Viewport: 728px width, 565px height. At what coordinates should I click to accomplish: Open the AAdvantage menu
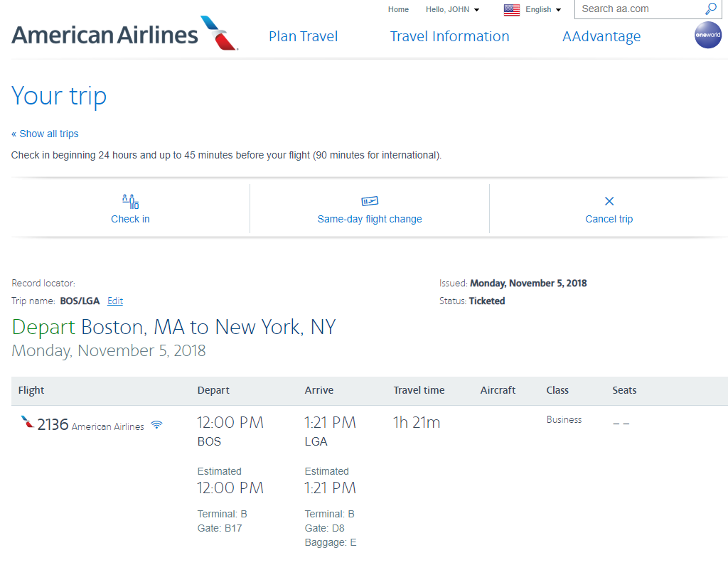tap(601, 36)
